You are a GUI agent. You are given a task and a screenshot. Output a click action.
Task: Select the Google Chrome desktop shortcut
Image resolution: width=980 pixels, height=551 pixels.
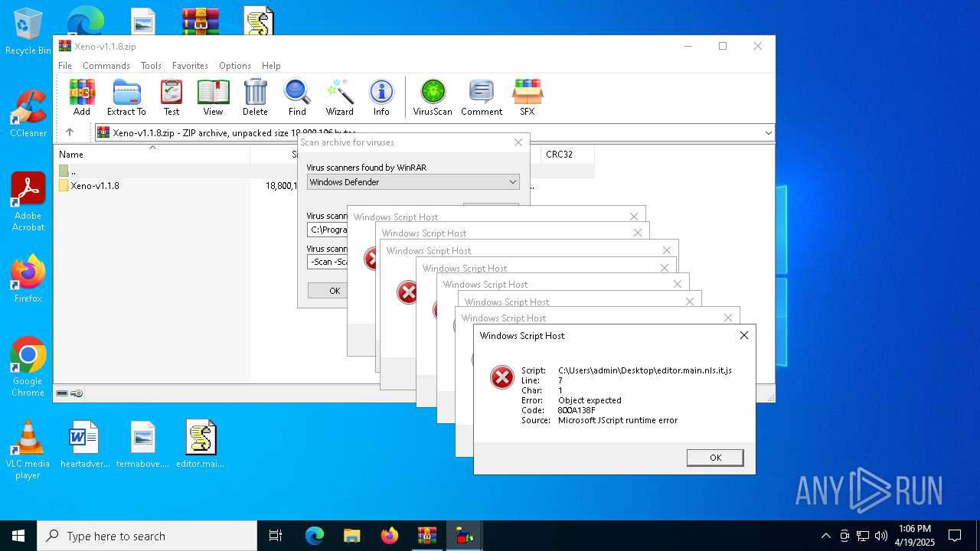coord(28,367)
